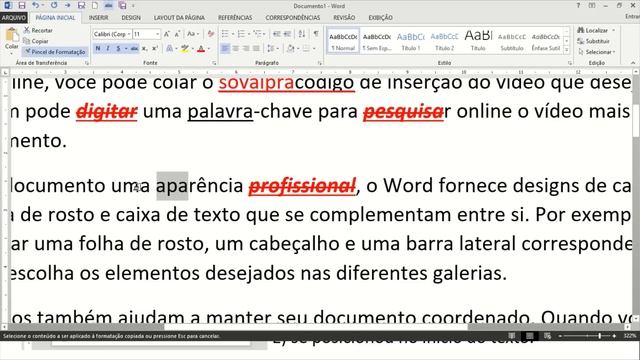Open the highlight color dropdown arrow
This screenshot has height=360, width=640.
click(192, 49)
